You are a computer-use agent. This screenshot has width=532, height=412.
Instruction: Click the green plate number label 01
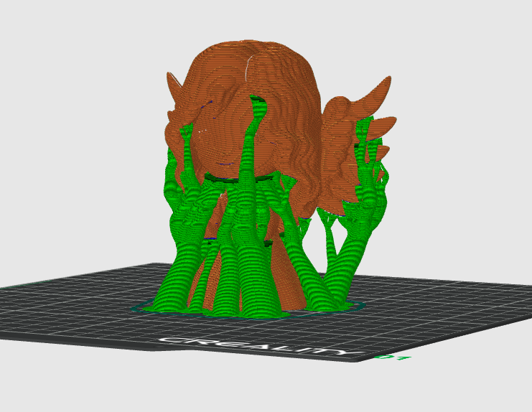(393, 357)
